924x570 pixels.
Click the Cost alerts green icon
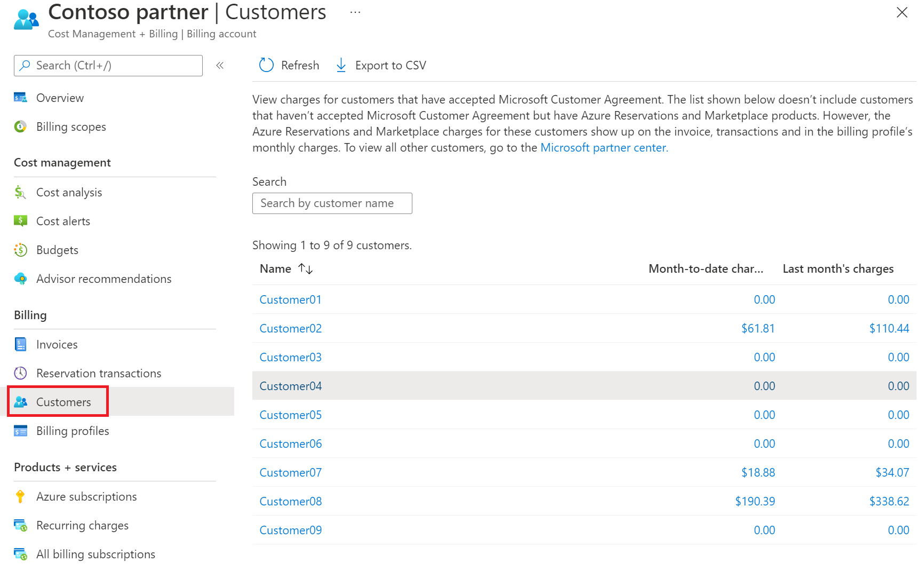pyautogui.click(x=20, y=221)
